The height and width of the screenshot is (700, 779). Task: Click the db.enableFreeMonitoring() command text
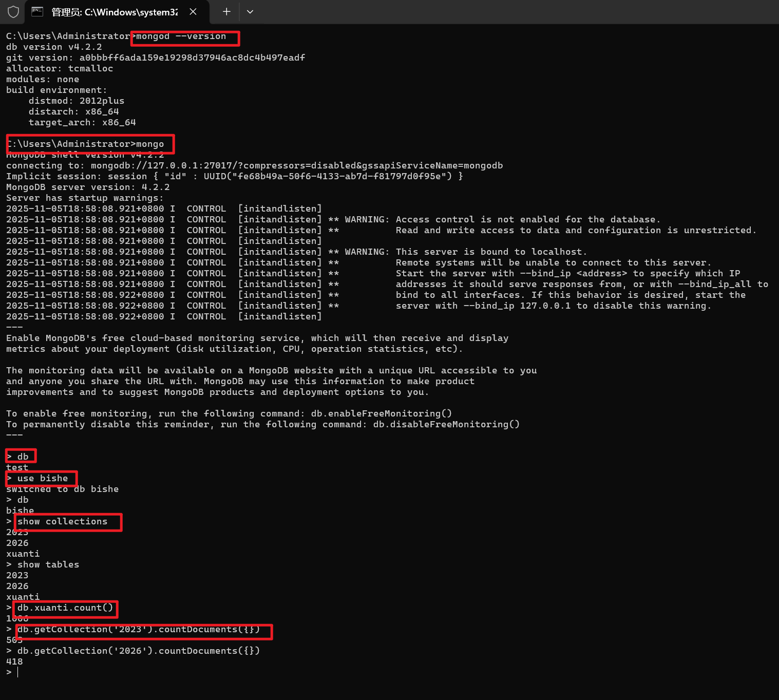pos(382,413)
